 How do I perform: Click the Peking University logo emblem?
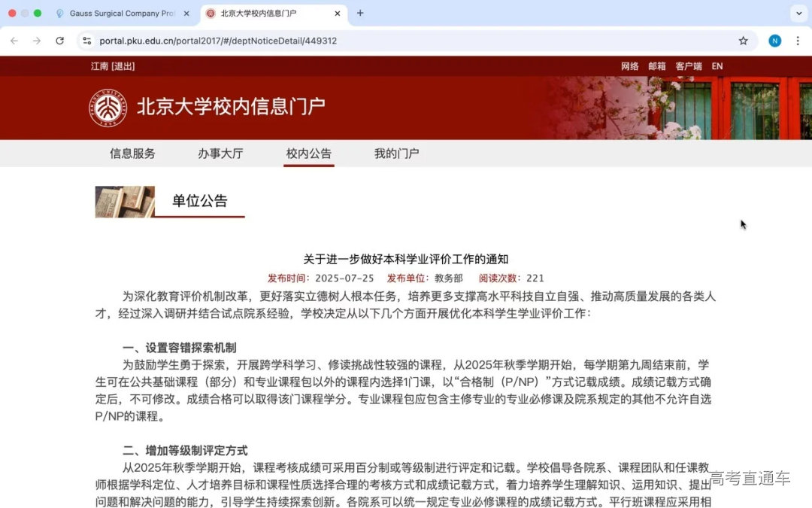tap(108, 107)
